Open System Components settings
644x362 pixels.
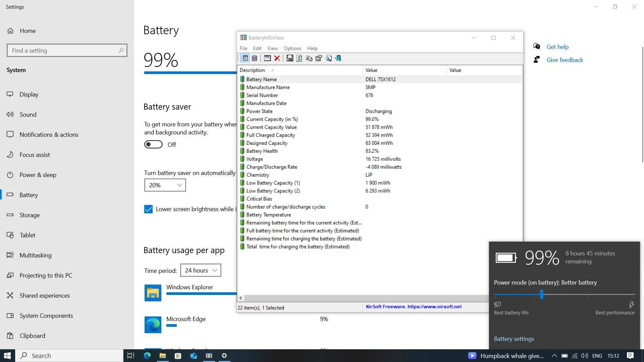coord(67,316)
